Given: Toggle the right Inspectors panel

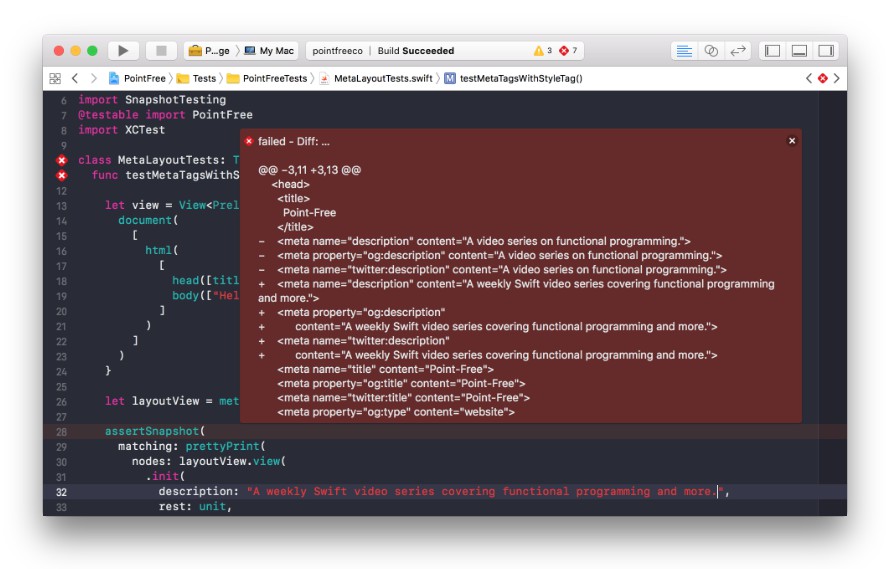Looking at the screenshot, I should click(826, 50).
